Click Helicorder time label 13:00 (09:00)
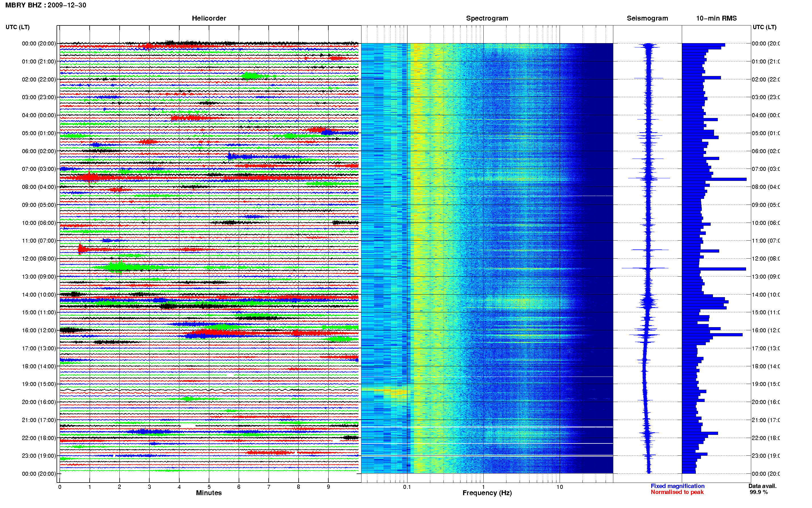Image resolution: width=812 pixels, height=508 pixels. (x=39, y=277)
